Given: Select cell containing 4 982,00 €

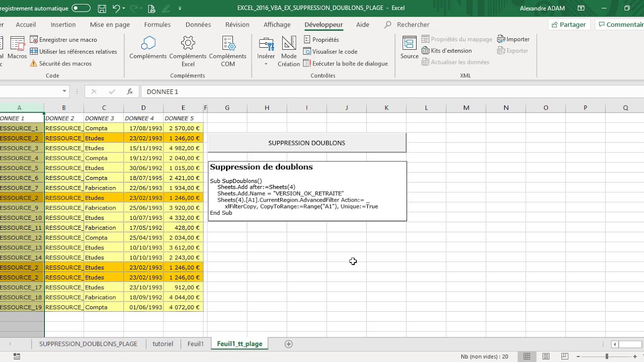Looking at the screenshot, I should click(x=183, y=148).
